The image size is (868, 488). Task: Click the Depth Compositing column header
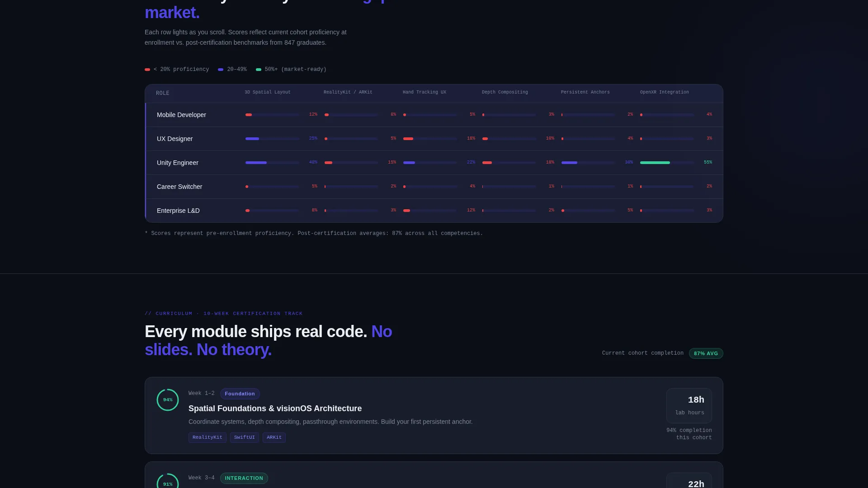[505, 92]
